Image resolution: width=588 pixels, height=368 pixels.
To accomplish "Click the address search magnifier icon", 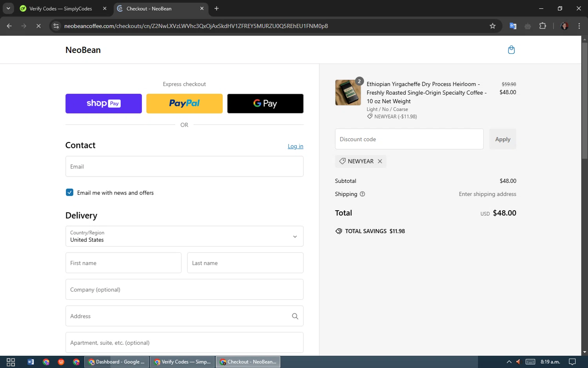I will [295, 316].
